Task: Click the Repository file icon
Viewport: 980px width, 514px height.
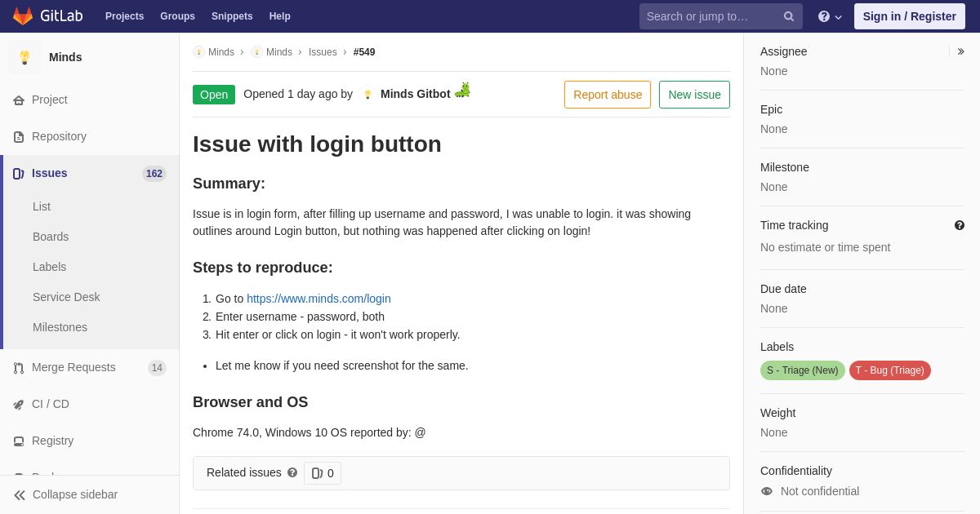Action: tap(19, 137)
